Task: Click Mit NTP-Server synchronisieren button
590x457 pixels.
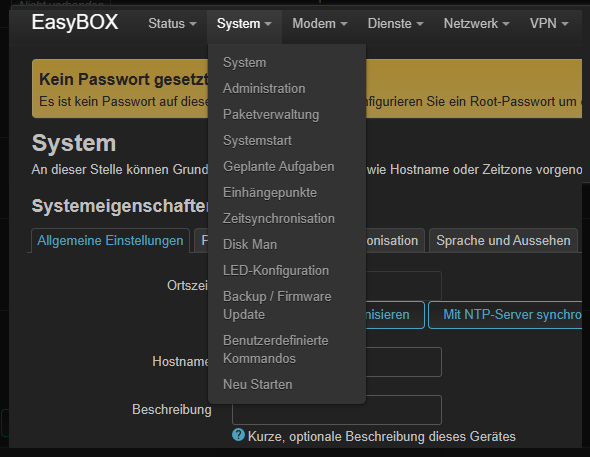Action: coord(505,314)
